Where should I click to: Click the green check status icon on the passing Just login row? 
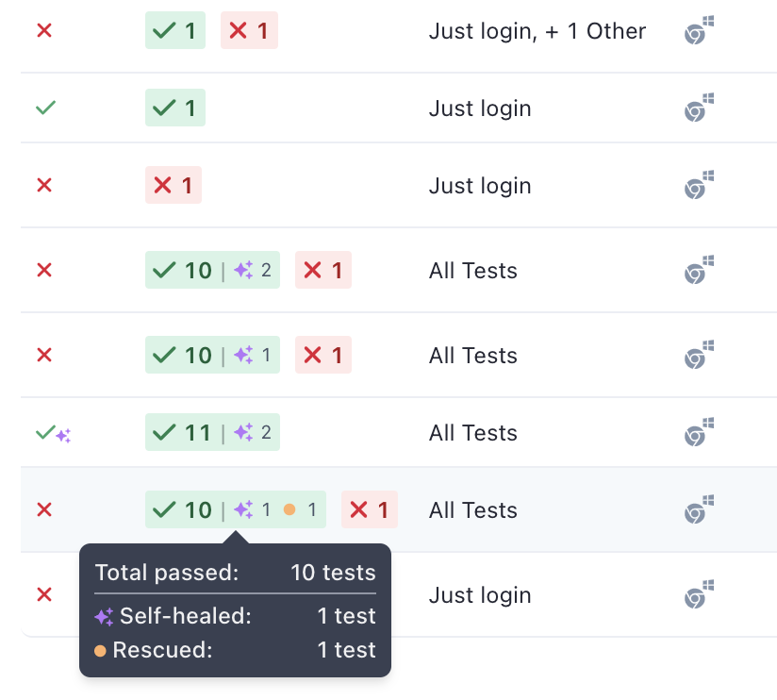coord(45,108)
